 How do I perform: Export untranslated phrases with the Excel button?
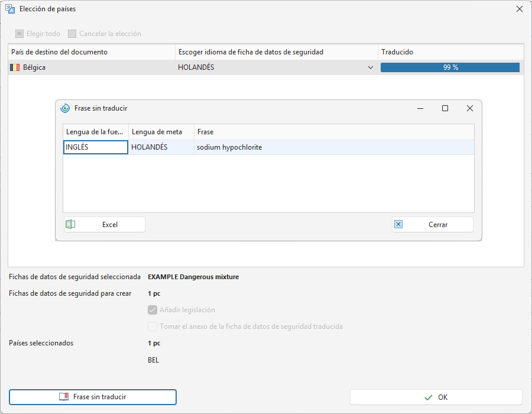[x=105, y=225]
